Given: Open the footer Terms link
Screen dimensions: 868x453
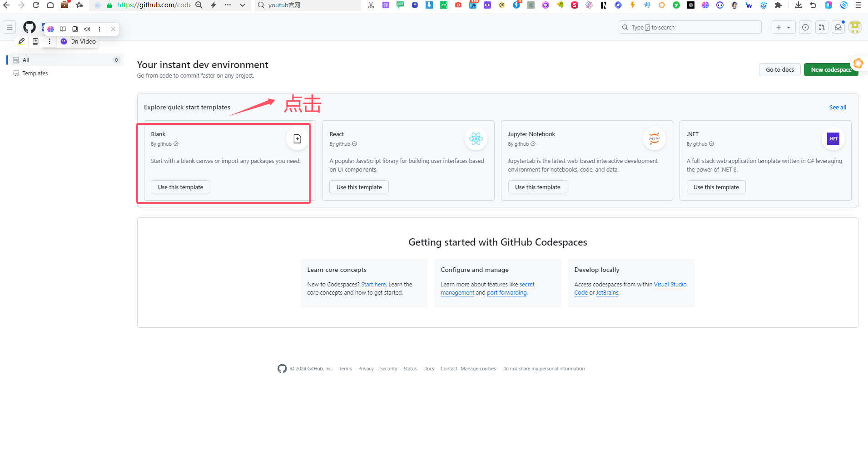Looking at the screenshot, I should point(345,369).
